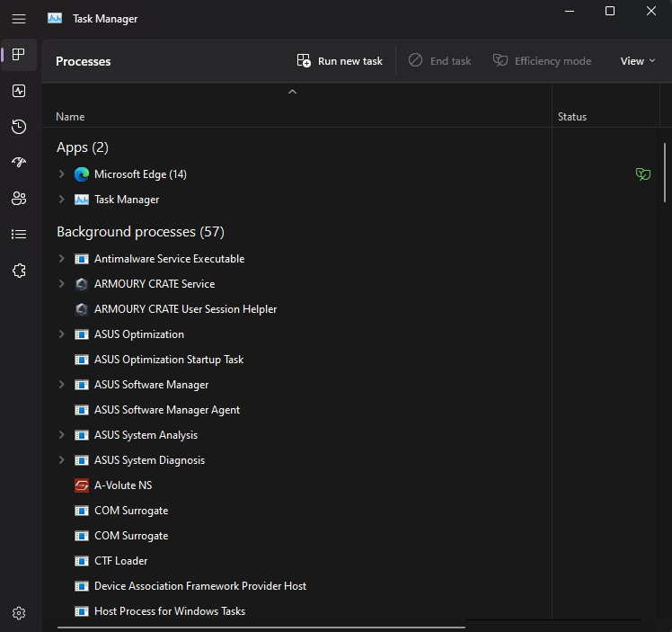Click the Task Manager row icon
Screen dimensions: 672x632
(x=82, y=200)
